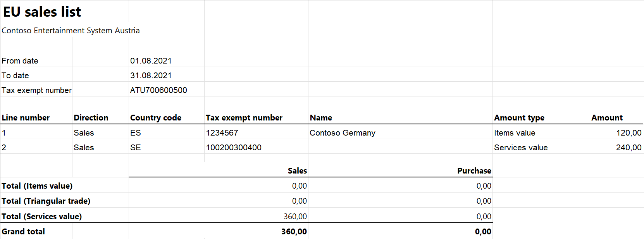Click Purchase total for Services value 0,00
The width and height of the screenshot is (644, 239).
tap(484, 217)
